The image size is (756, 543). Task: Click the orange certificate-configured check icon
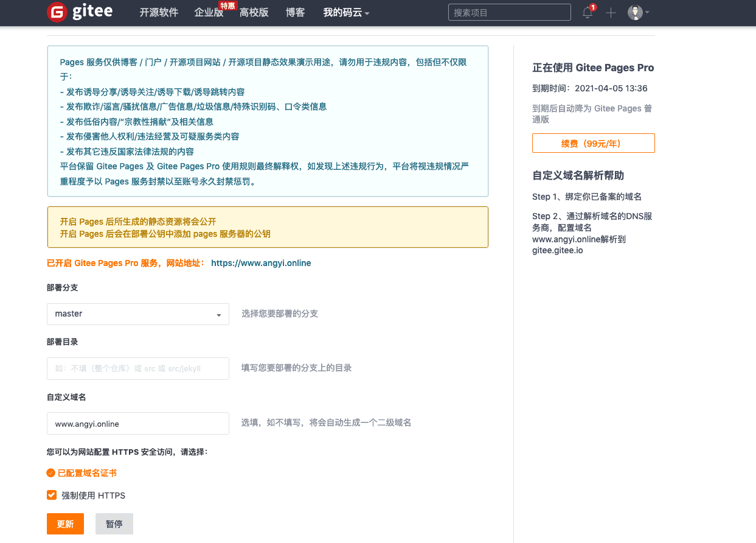(51, 473)
